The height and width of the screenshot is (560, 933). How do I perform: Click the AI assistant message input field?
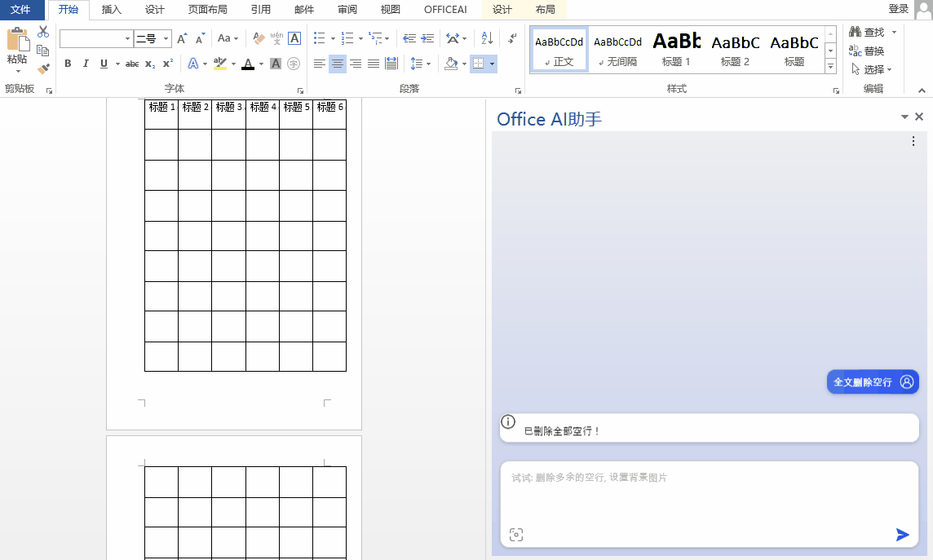(x=708, y=493)
